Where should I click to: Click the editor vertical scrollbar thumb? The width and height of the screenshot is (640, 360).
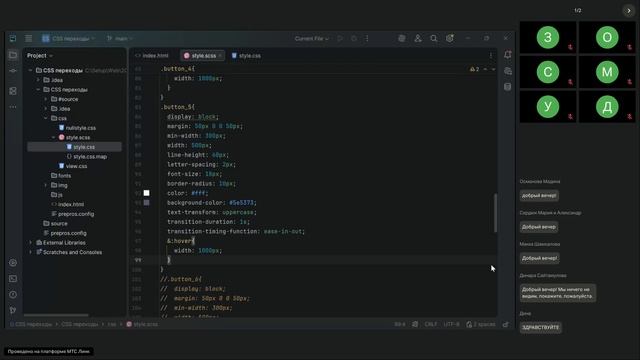(496, 213)
